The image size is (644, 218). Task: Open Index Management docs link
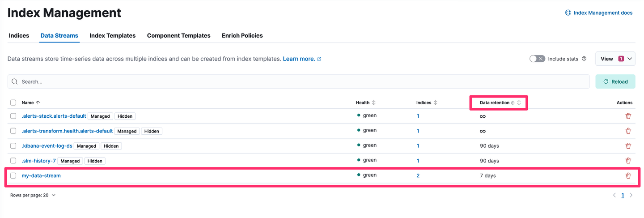coord(599,13)
